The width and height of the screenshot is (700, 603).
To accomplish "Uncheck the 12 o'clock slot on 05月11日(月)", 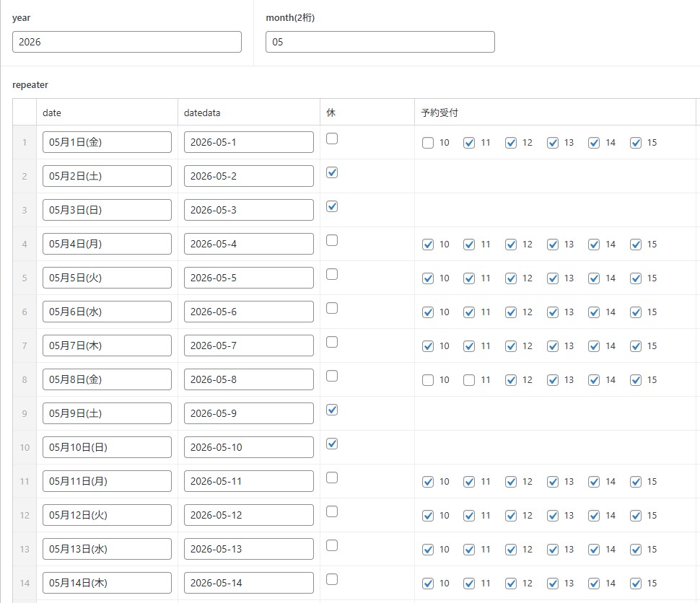I will pyautogui.click(x=511, y=482).
